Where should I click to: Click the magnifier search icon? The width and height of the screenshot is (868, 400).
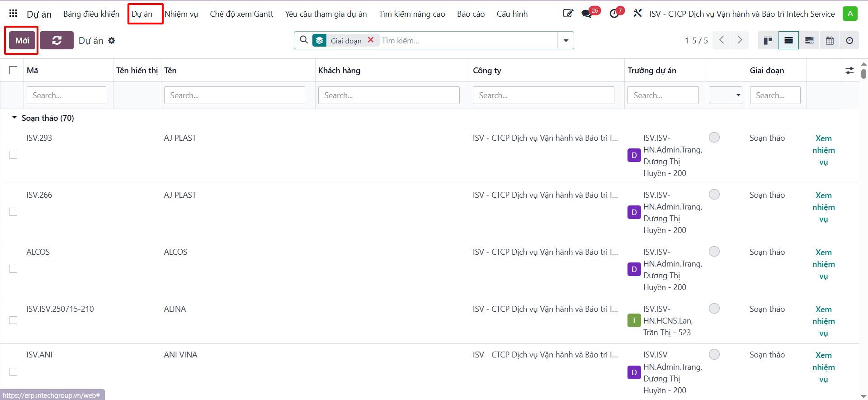tap(304, 40)
